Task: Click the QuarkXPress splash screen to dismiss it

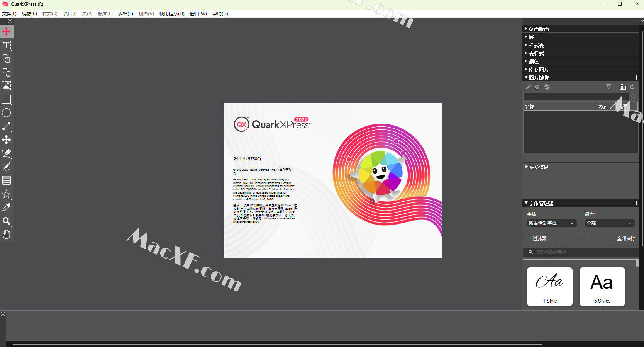Action: pyautogui.click(x=333, y=180)
